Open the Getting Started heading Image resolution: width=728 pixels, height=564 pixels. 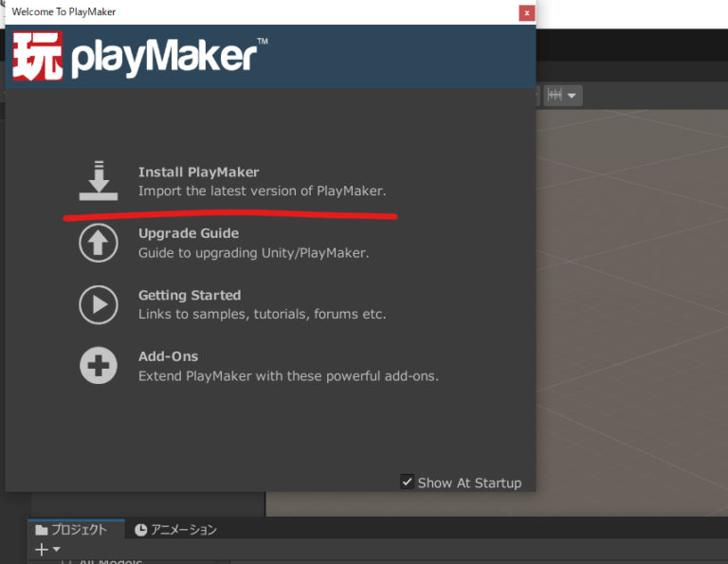click(190, 295)
